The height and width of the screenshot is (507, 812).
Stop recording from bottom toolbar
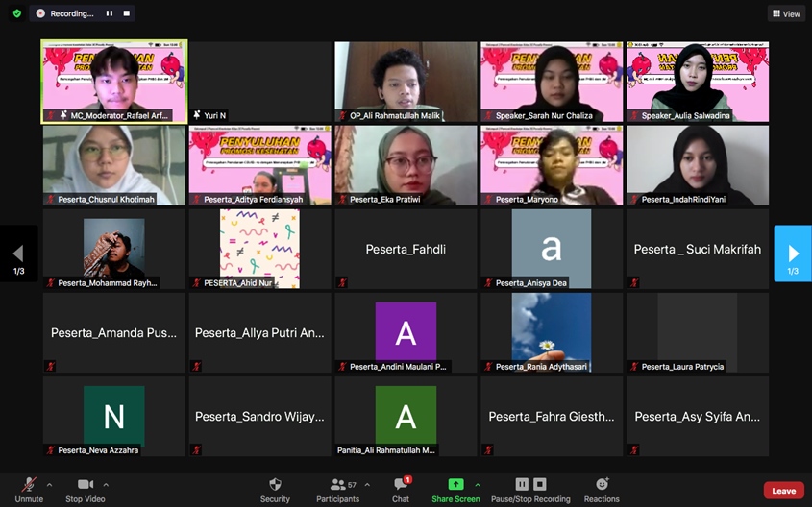pos(540,484)
